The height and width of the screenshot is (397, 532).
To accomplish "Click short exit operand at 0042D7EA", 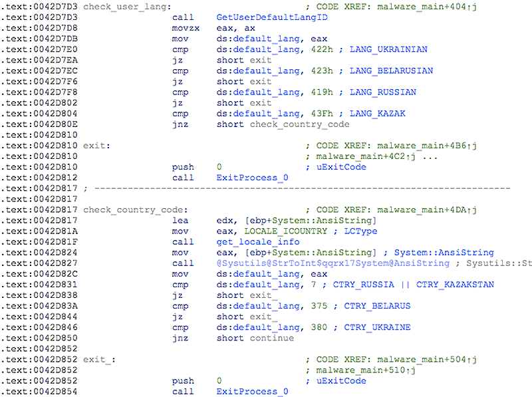I will 244,61.
